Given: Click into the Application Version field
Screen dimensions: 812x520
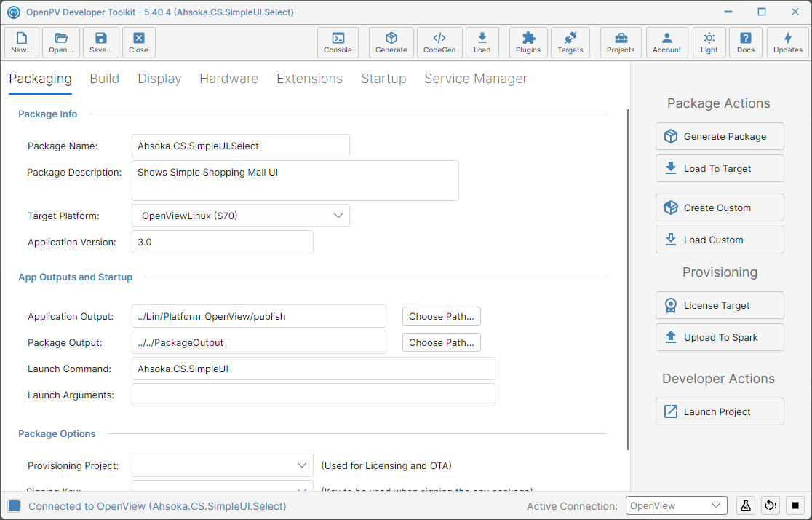Looking at the screenshot, I should click(223, 242).
